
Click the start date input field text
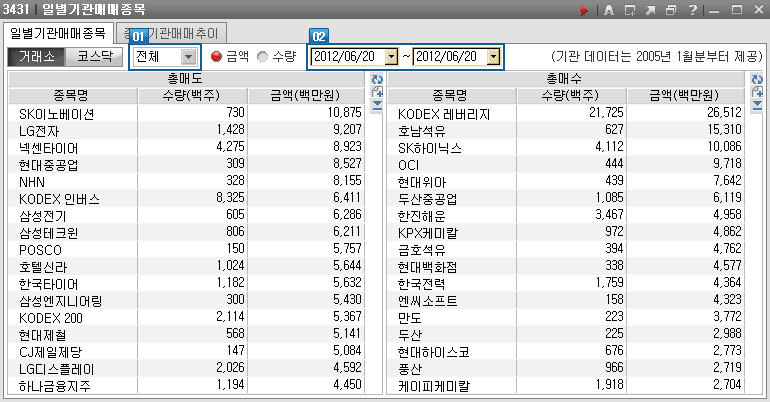(x=347, y=57)
